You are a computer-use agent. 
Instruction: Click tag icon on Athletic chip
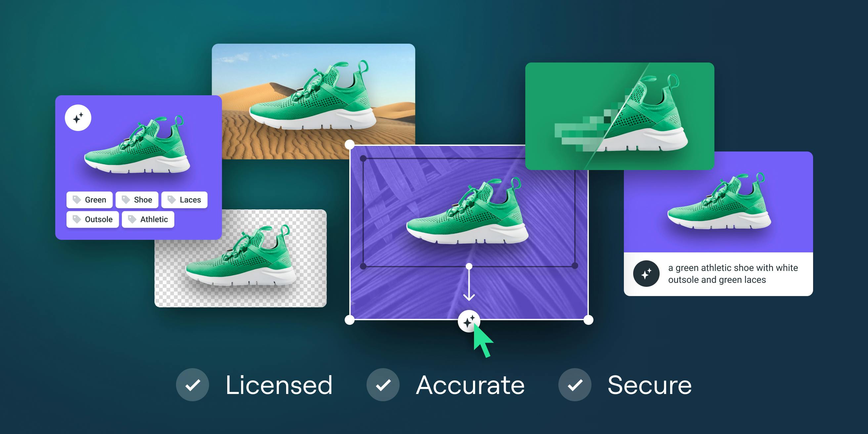[x=132, y=219]
